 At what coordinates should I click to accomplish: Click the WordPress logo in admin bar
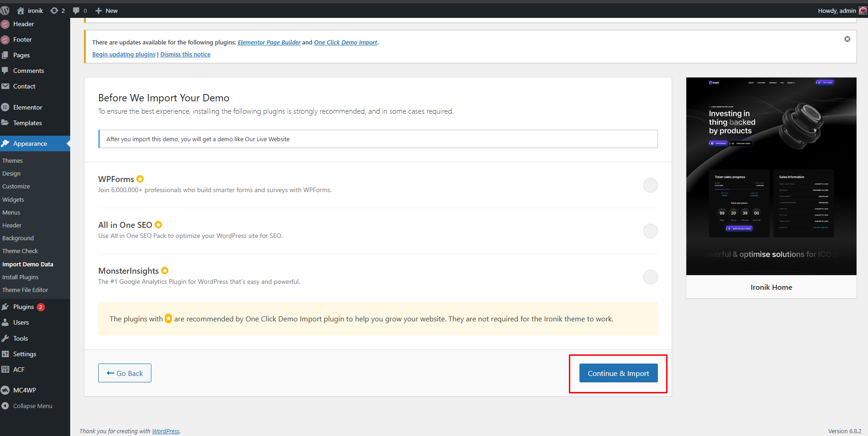click(5, 11)
